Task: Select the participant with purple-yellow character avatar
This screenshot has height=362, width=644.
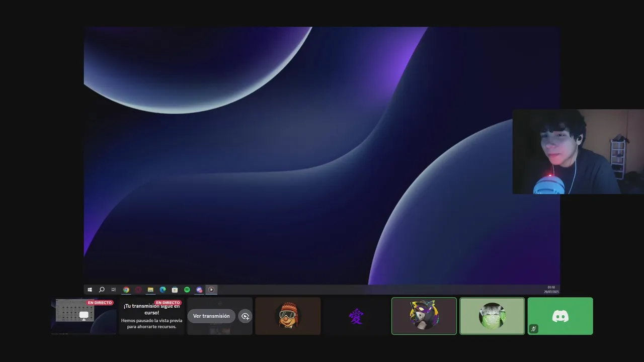Action: pos(424,316)
